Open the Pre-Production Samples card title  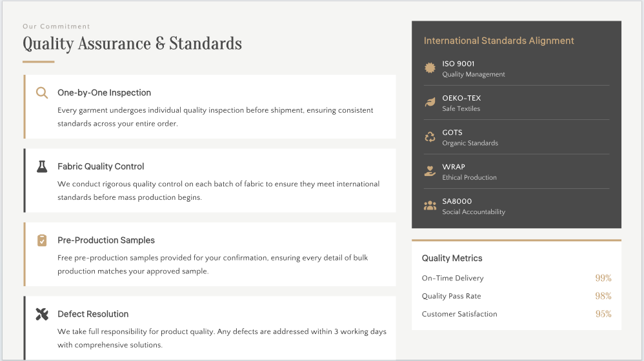point(106,240)
